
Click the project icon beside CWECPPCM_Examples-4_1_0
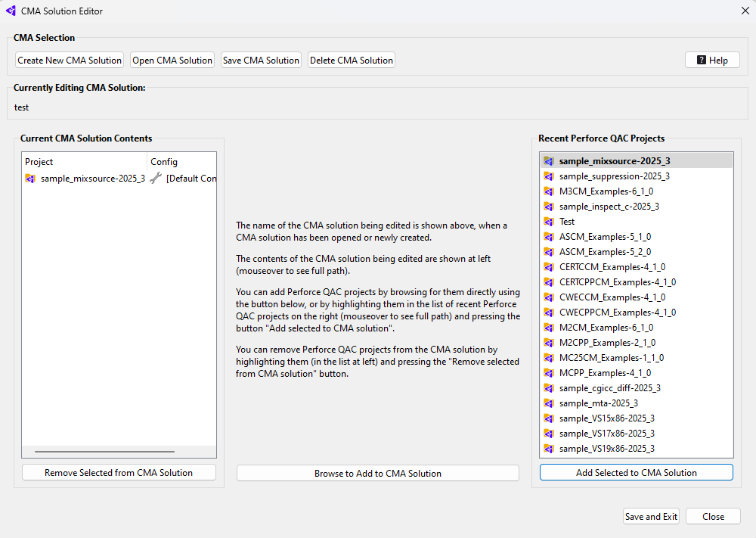pos(549,313)
